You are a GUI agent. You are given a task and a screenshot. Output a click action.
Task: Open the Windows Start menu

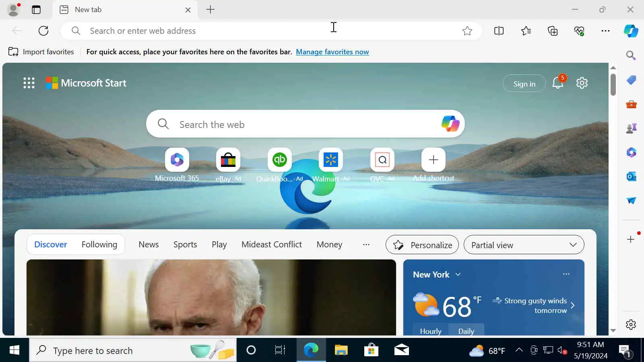click(14, 350)
